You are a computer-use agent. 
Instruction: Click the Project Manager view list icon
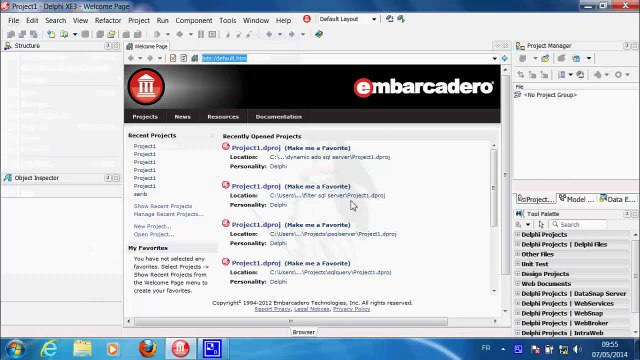pyautogui.click(x=562, y=75)
